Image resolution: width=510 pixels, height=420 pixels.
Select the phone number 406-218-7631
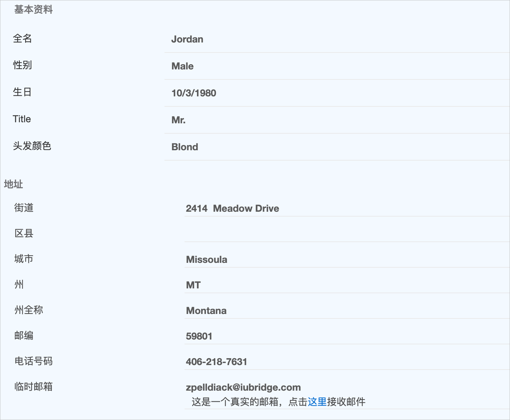(217, 362)
